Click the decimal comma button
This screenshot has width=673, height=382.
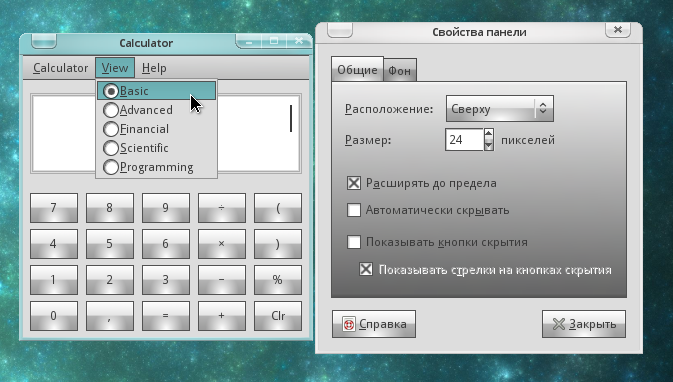110,316
